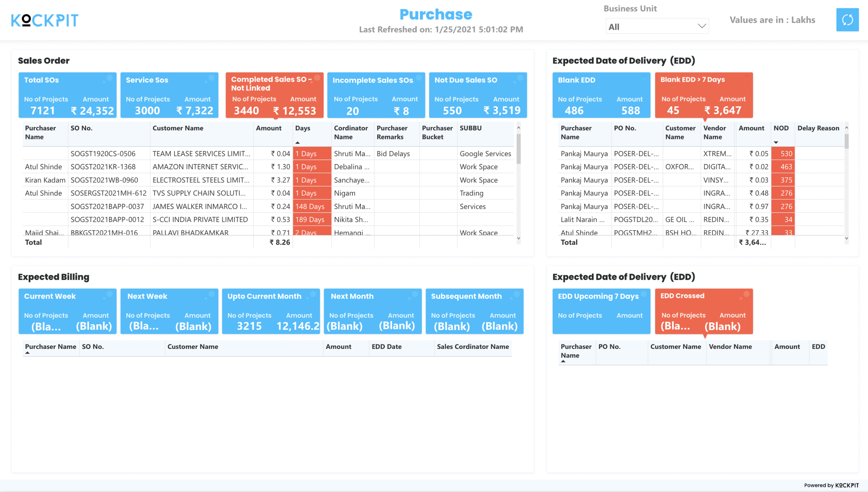The image size is (868, 492).
Task: Click Sales Order table scroll up arrow
Action: coord(518,128)
